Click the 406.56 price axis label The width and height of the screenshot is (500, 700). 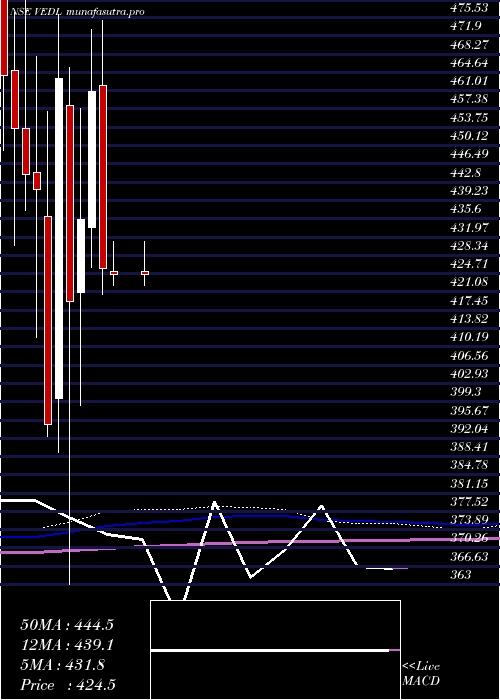click(470, 355)
